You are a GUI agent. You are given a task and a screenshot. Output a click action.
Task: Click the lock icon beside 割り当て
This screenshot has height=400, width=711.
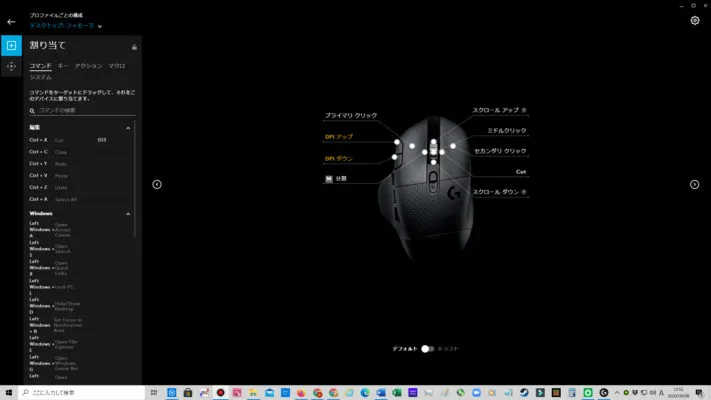(134, 47)
